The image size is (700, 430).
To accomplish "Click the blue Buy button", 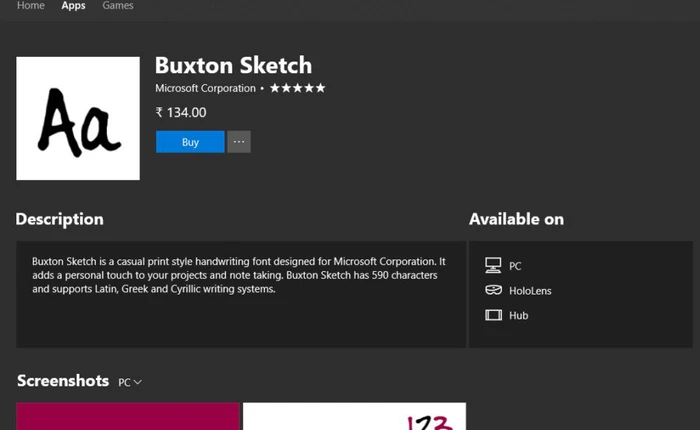I will pos(190,142).
